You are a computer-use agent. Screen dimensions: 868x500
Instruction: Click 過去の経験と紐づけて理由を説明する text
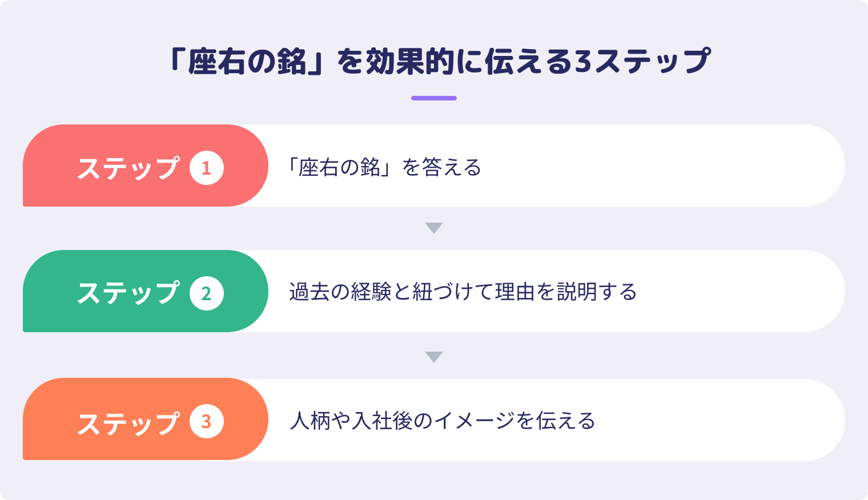point(463,292)
